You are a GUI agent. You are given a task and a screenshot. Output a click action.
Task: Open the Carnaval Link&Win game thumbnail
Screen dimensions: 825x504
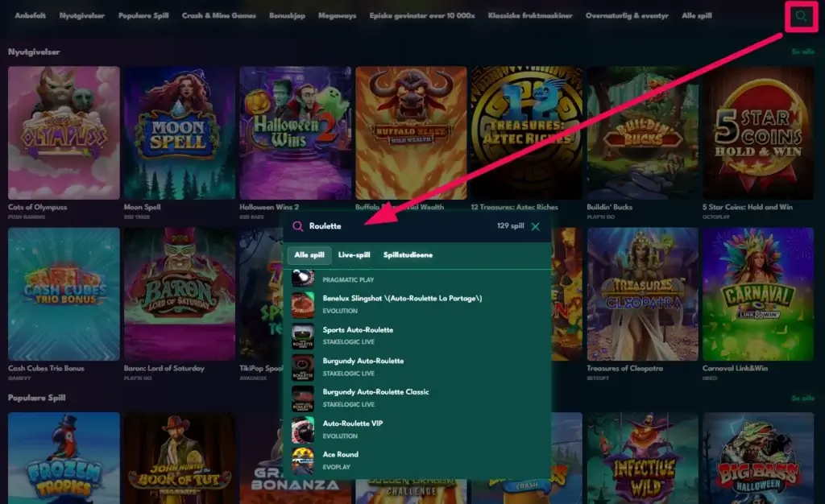click(758, 294)
